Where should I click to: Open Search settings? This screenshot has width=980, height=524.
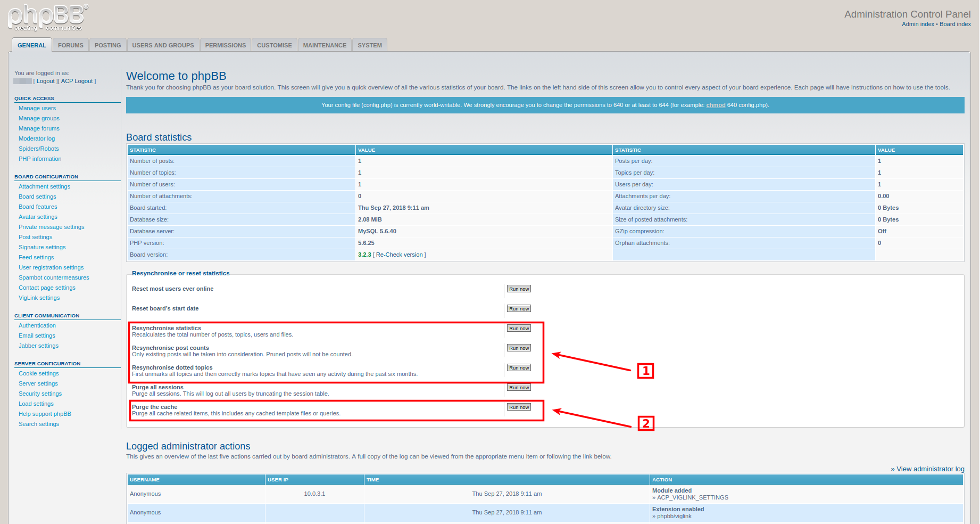point(39,424)
